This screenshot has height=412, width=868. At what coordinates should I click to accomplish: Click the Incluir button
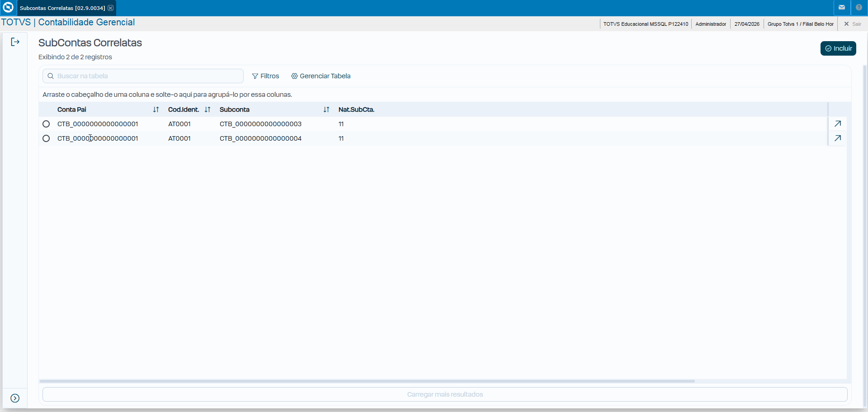click(x=838, y=48)
